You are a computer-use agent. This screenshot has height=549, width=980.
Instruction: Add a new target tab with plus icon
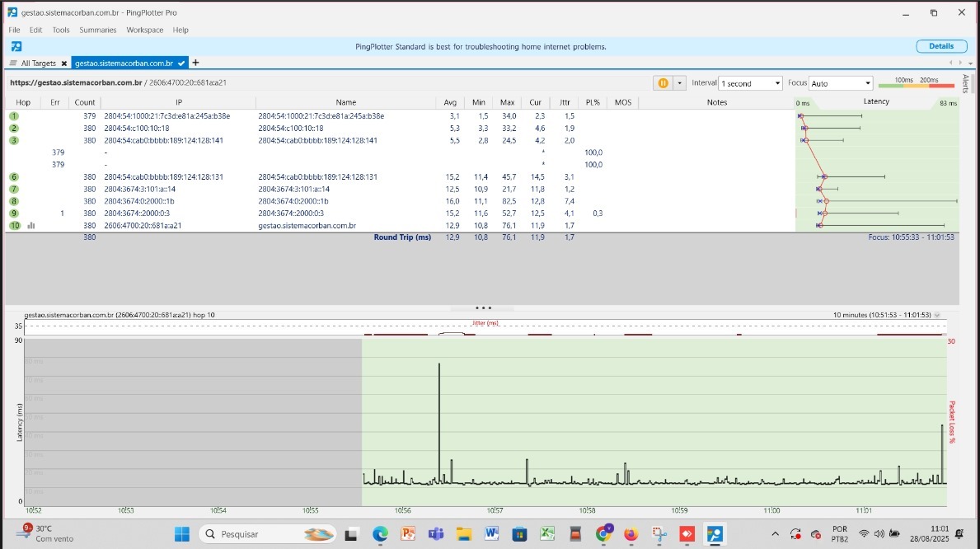tap(195, 63)
